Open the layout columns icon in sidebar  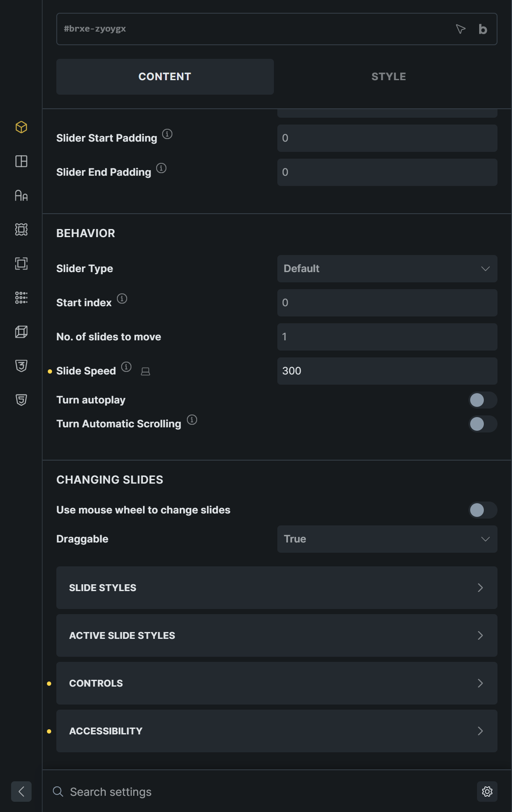pyautogui.click(x=21, y=161)
